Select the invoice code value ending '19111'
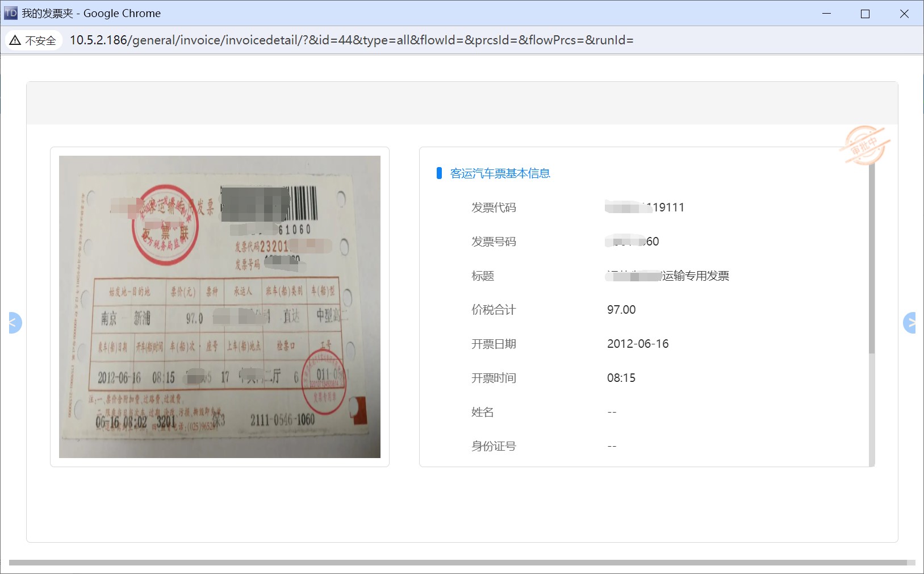This screenshot has height=574, width=924. (x=645, y=207)
